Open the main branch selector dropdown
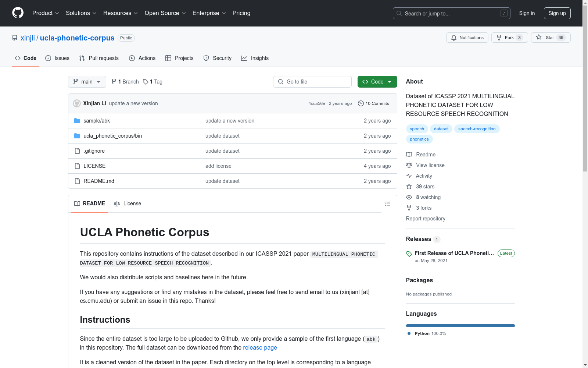This screenshot has height=368, width=588. click(x=87, y=82)
